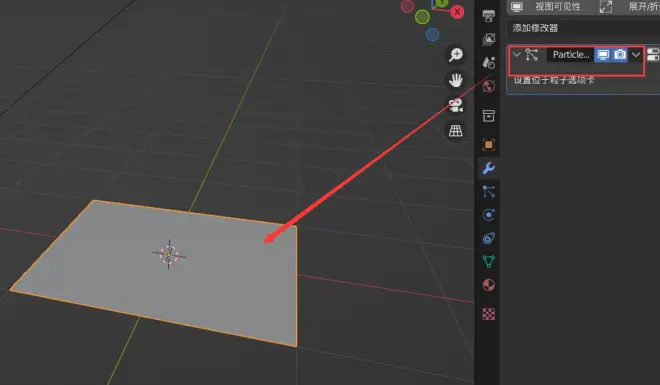Toggle Particle modifier render camera button

[620, 55]
